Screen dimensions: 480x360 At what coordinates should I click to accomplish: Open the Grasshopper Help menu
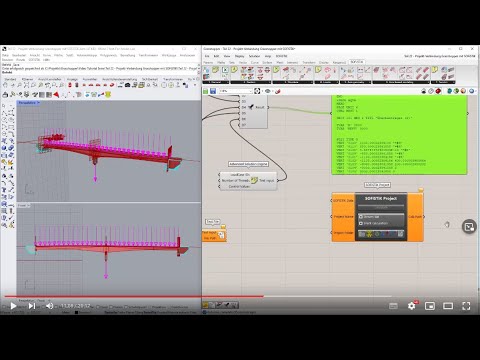click(268, 56)
